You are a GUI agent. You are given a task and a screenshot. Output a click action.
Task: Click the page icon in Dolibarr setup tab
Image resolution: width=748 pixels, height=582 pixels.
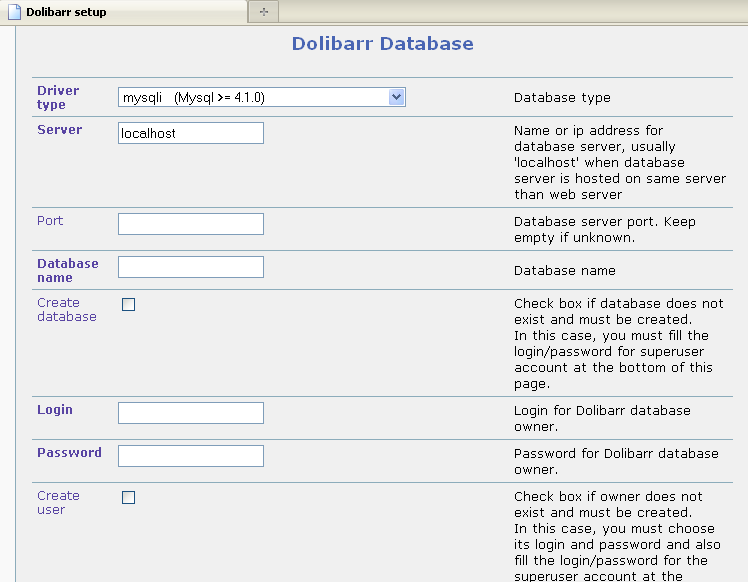(14, 12)
